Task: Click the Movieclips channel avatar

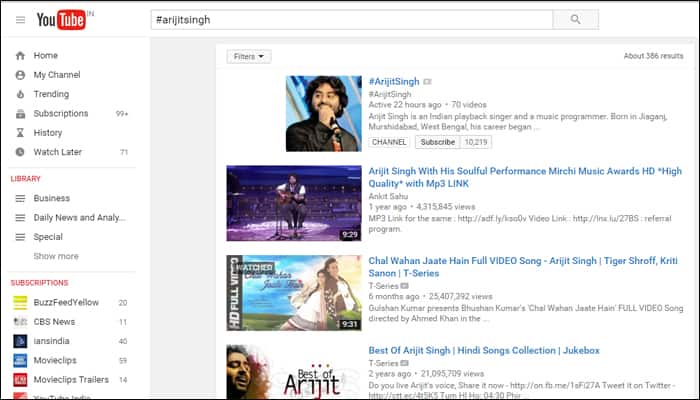Action: pyautogui.click(x=20, y=360)
